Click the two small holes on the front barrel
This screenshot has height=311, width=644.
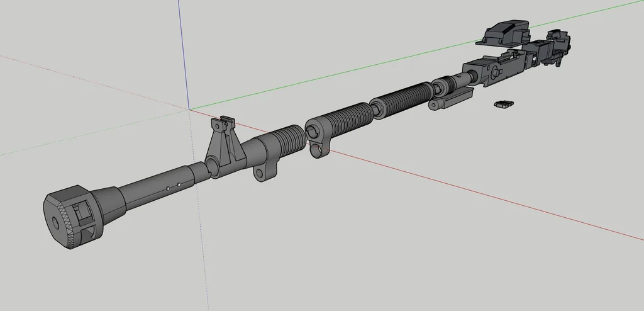173,186
